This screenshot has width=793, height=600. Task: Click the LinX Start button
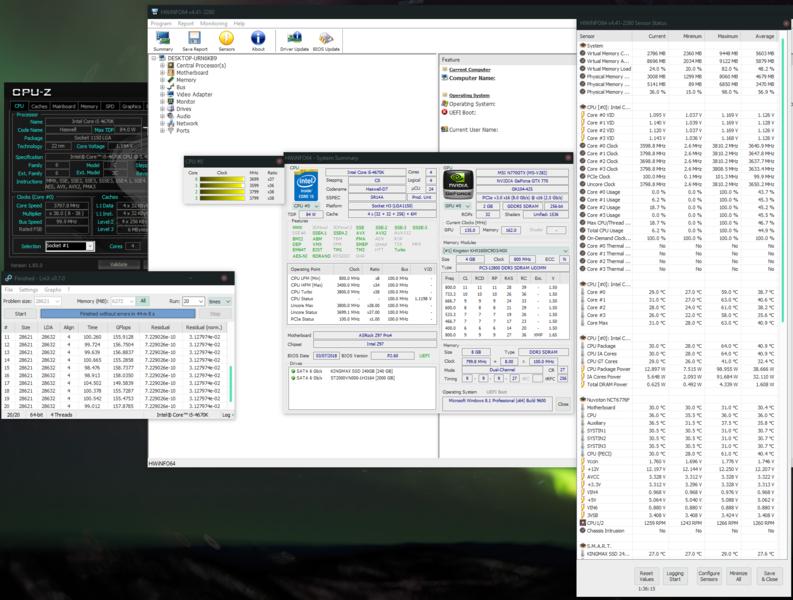[x=20, y=314]
